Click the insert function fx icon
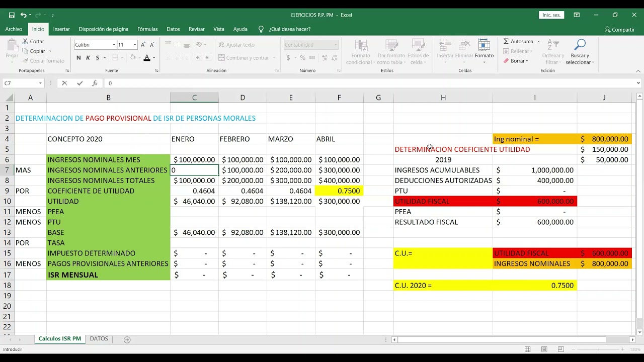 95,83
